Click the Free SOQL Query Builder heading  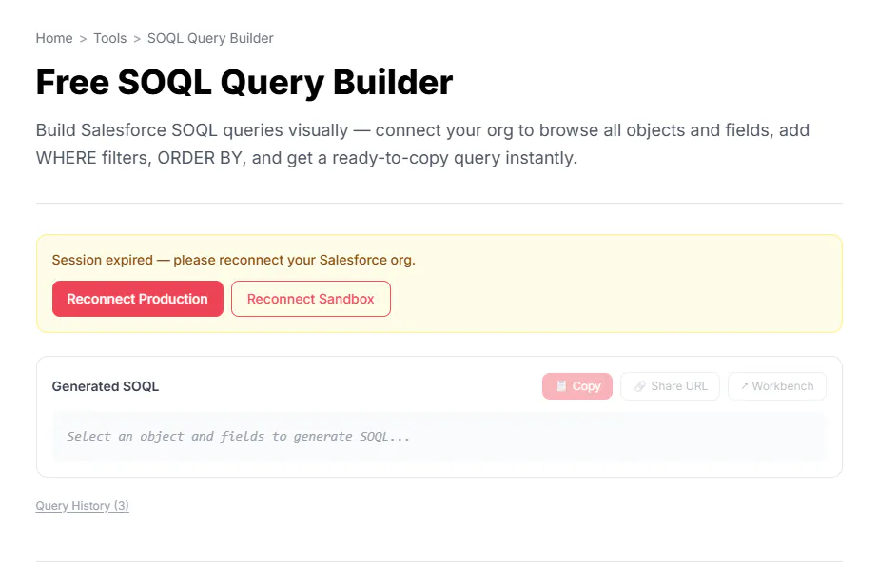244,83
